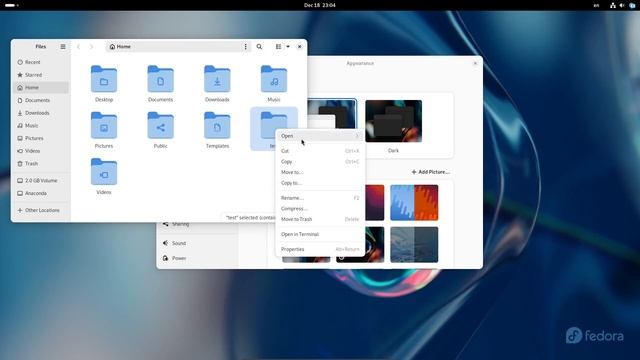640x360 pixels.
Task: Open the path bar three-dot menu
Action: pos(245,47)
